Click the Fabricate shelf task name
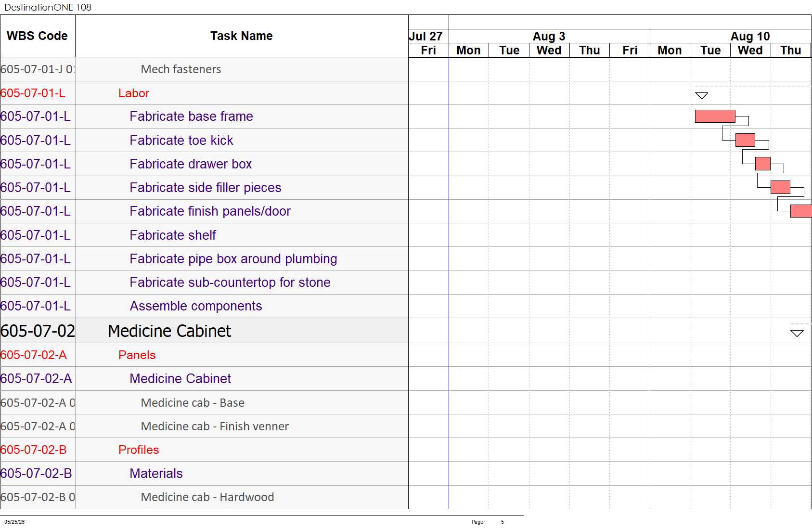The height and width of the screenshot is (528, 812). 173,235
